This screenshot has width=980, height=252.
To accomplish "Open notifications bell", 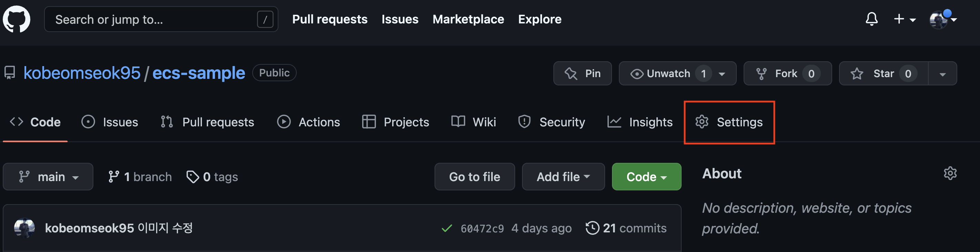I will tap(871, 19).
